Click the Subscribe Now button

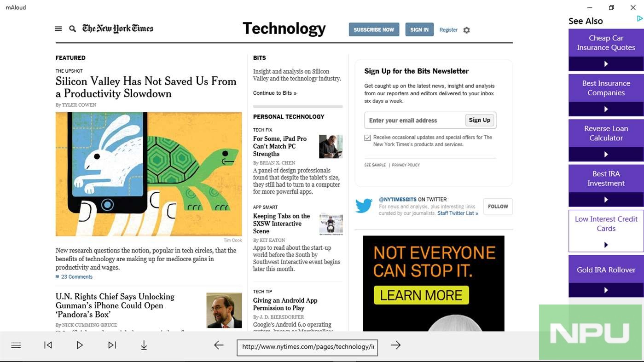(x=374, y=29)
